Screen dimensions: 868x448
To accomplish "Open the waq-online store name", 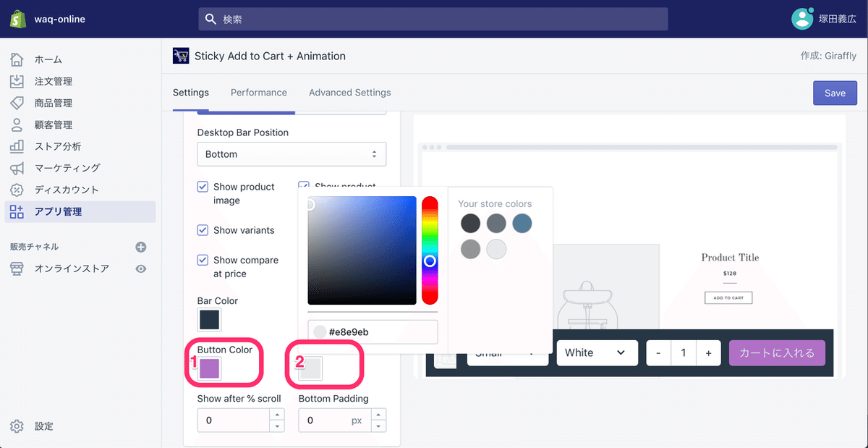I will pos(60,19).
